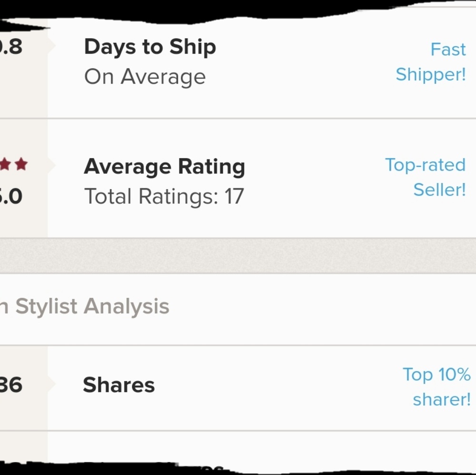This screenshot has height=475, width=476.
Task: Click the shares count ending in 36
Action: (10, 385)
